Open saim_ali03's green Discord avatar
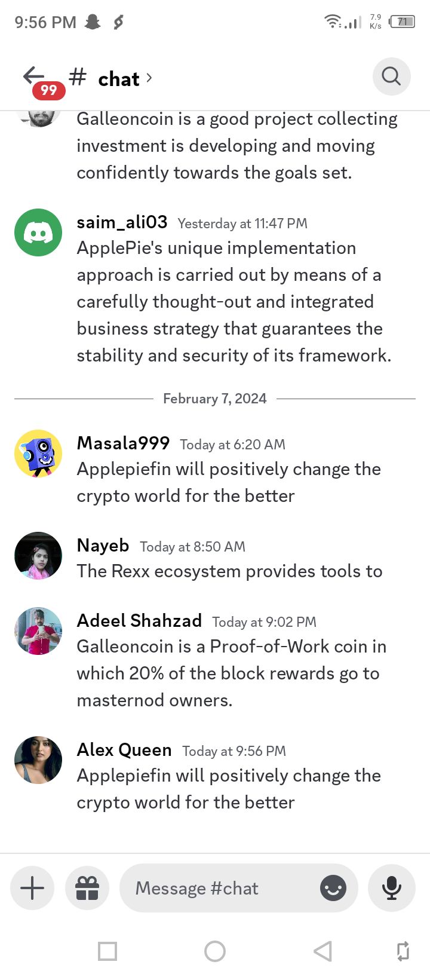This screenshot has width=430, height=980. [38, 232]
